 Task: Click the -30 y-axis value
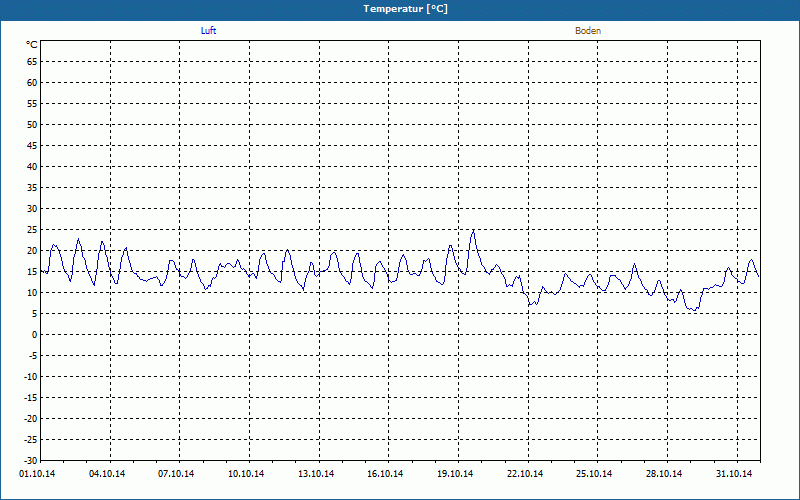(31, 460)
